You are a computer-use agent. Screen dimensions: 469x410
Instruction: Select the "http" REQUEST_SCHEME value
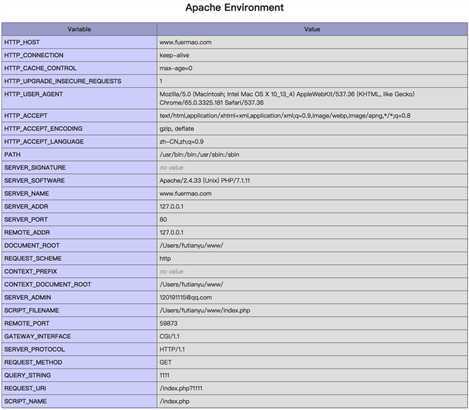(165, 259)
